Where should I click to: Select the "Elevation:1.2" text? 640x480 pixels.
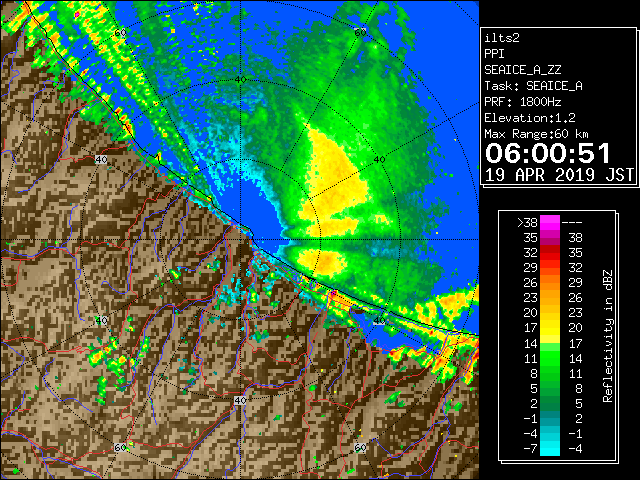click(530, 118)
